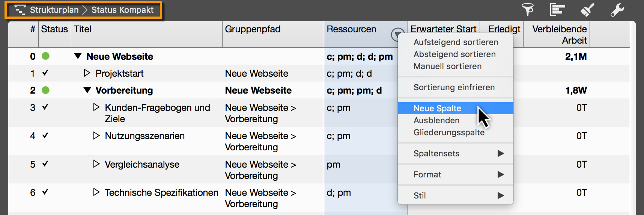This screenshot has height=215, width=644.
Task: Open the Gantt chart view icon
Action: click(x=557, y=10)
